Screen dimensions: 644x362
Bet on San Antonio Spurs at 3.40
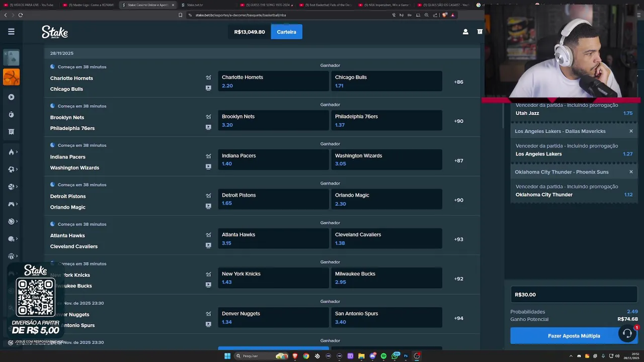click(386, 318)
